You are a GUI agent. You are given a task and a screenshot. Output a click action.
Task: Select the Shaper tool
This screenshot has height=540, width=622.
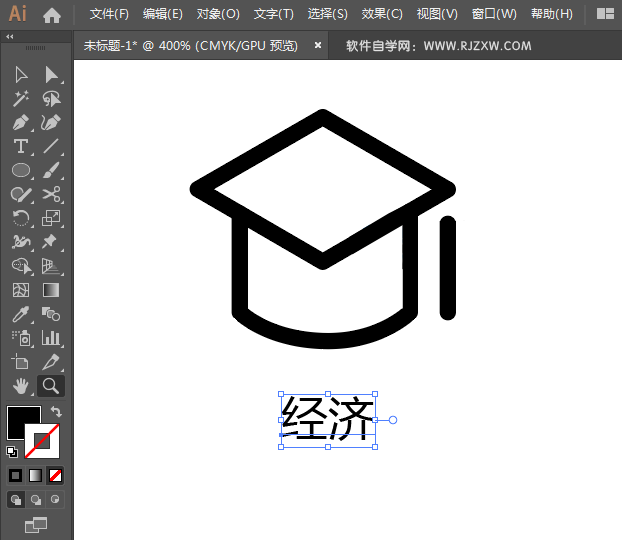click(x=21, y=194)
